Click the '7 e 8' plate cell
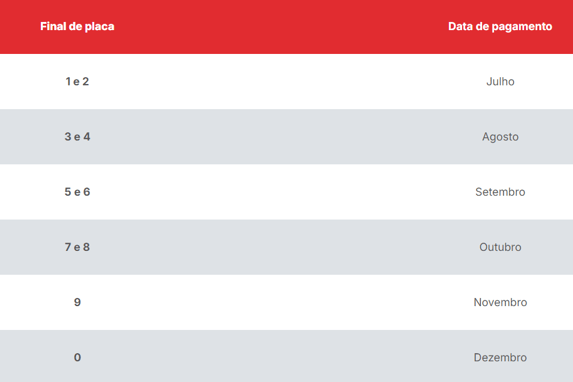The height and width of the screenshot is (382, 573). (77, 247)
